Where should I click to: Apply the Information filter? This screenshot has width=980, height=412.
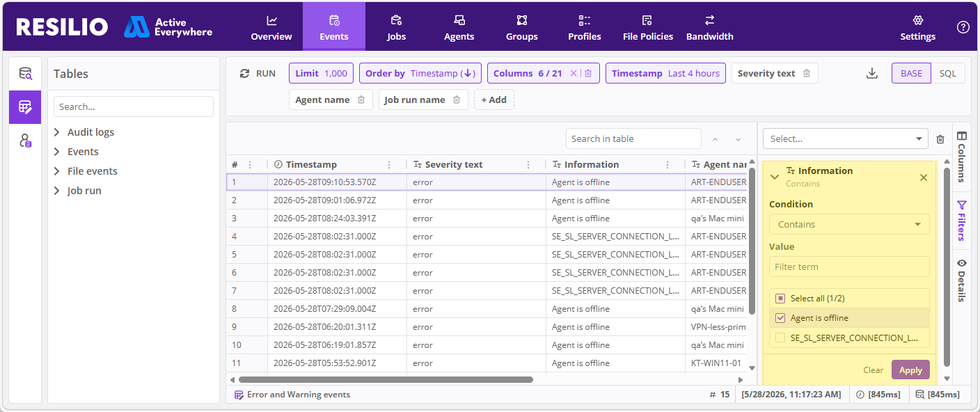[910, 370]
